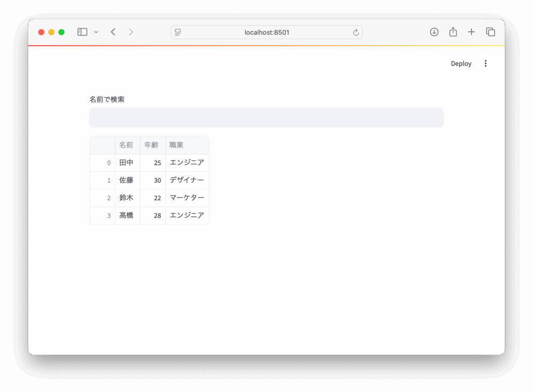Click the age cell showing 22
Screen dimensions: 533x392
pyautogui.click(x=153, y=198)
